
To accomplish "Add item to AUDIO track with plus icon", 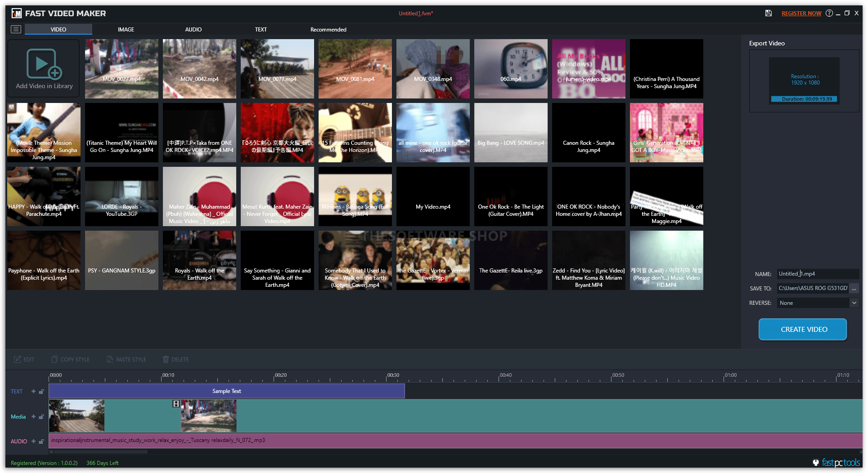I will tap(33, 441).
